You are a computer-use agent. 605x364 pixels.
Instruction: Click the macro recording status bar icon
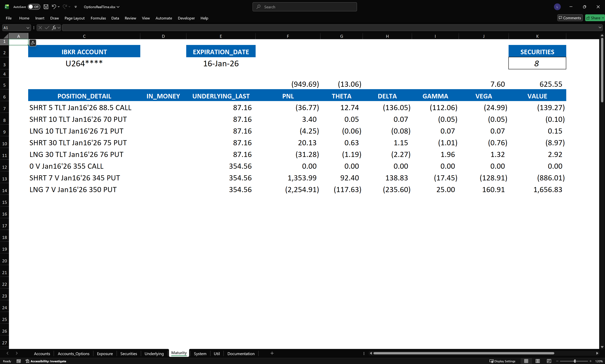click(x=19, y=361)
